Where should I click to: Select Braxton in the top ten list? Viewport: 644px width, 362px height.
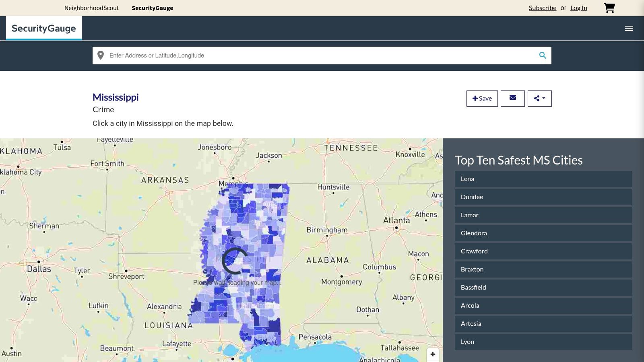(x=543, y=269)
